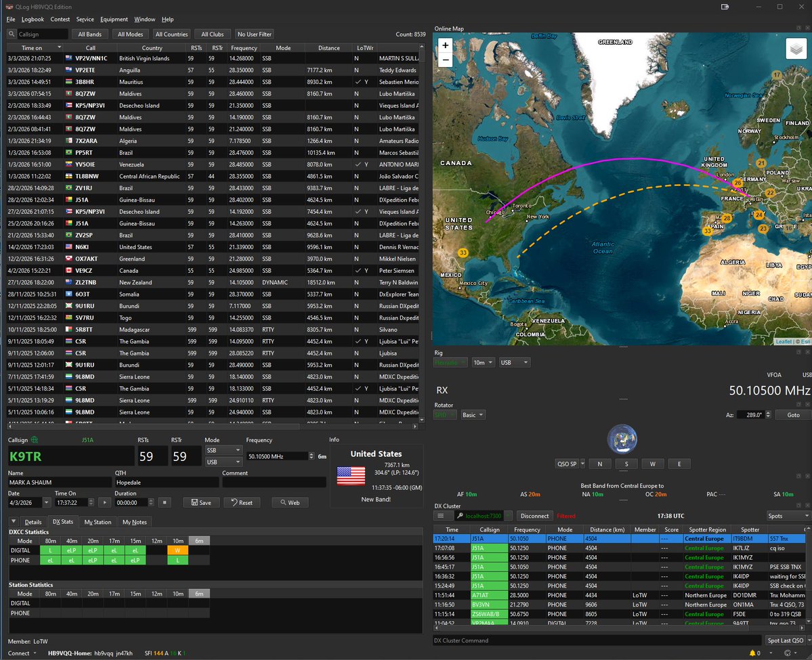The height and width of the screenshot is (660, 812).
Task: Collapse the details tab panel arrow
Action: [x=14, y=521]
